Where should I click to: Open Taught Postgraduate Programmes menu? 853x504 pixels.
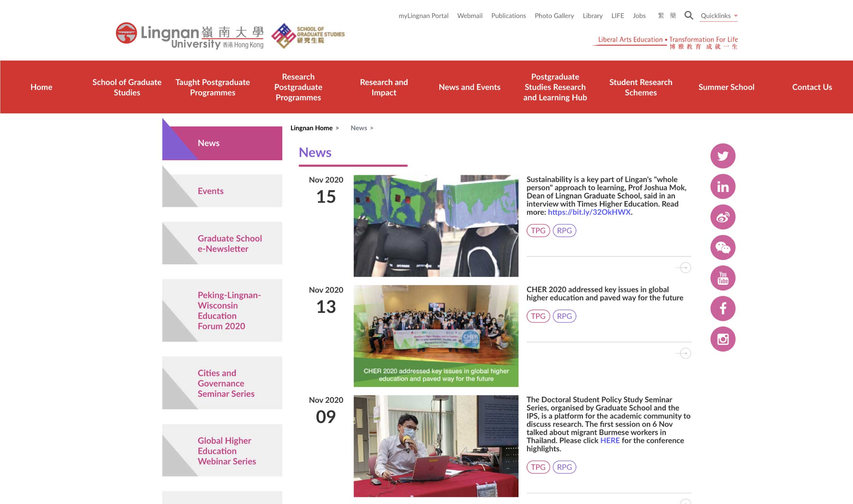tap(213, 87)
